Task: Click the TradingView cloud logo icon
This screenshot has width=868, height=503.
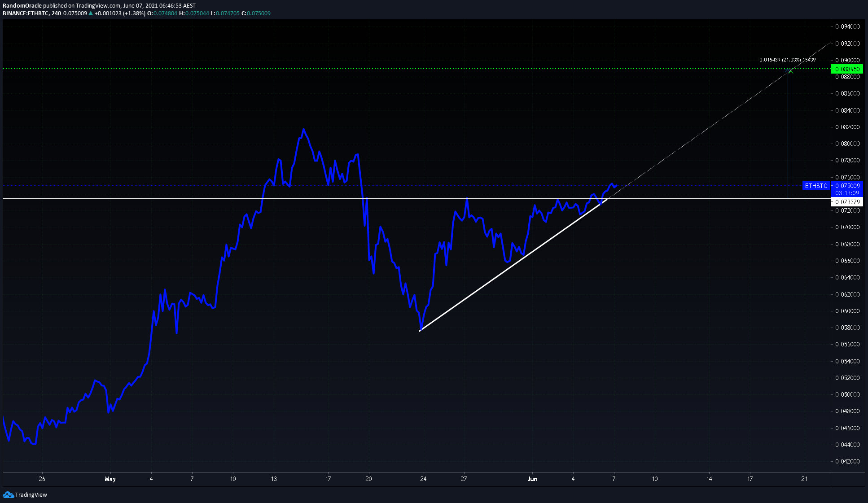Action: tap(8, 494)
